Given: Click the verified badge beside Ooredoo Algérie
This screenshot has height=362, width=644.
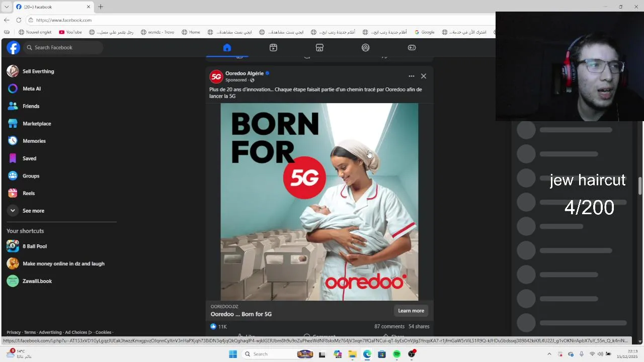Looking at the screenshot, I should pyautogui.click(x=268, y=73).
